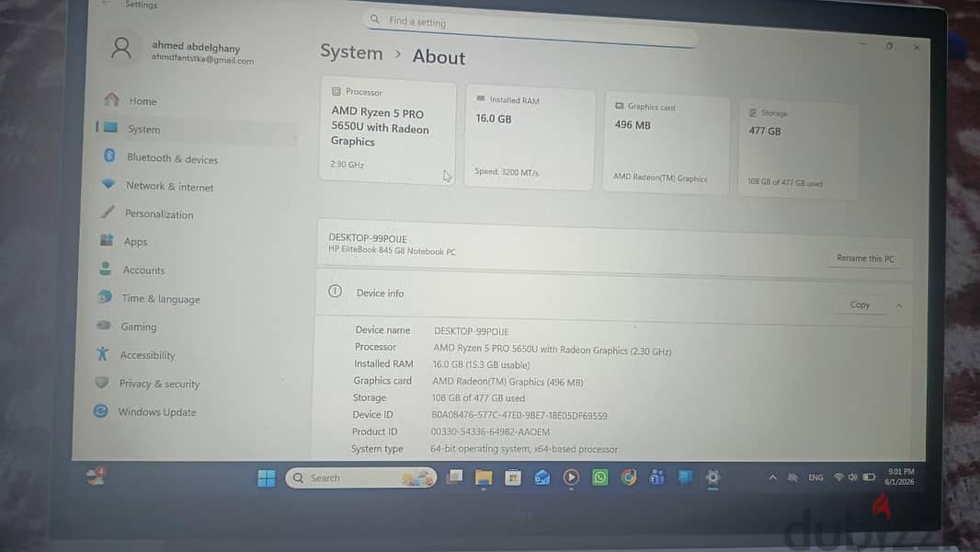
Task: Click the Product ID value 00330-54336-64982-AAOEM
Action: click(x=491, y=432)
